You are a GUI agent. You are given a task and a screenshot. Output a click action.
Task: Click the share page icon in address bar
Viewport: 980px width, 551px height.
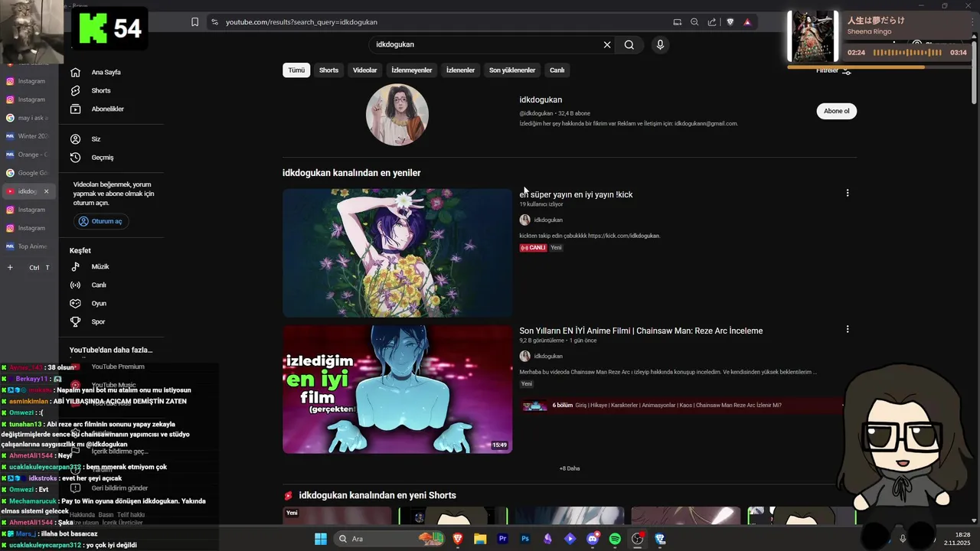click(x=712, y=22)
